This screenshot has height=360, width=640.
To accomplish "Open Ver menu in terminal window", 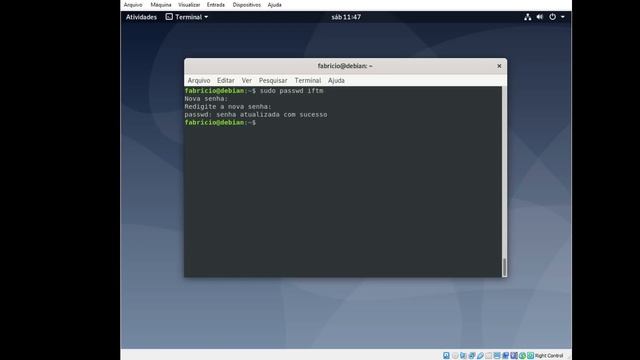I will point(247,80).
